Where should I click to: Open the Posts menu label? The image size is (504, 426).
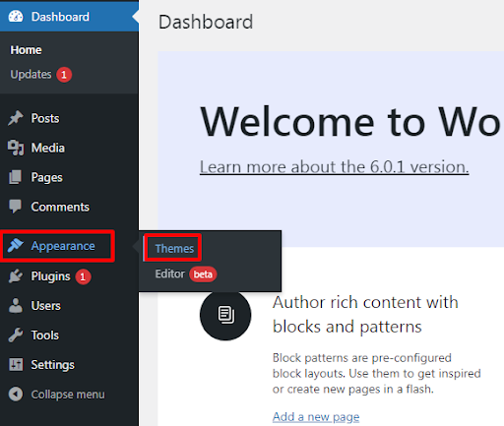[45, 118]
